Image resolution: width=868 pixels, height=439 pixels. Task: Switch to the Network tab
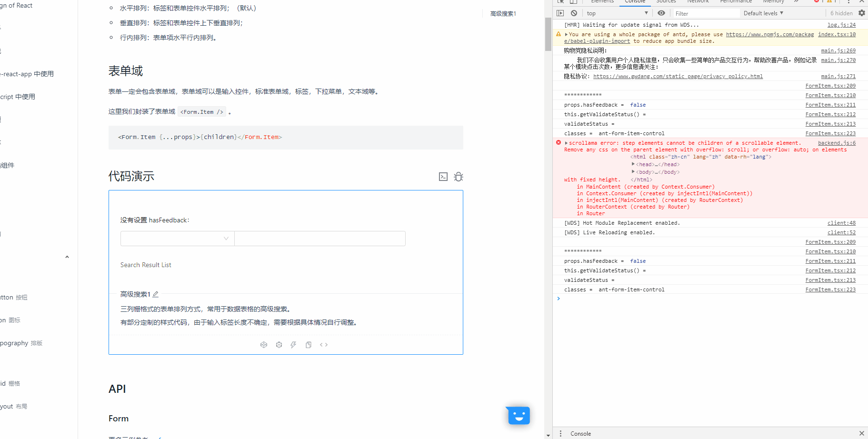[698, 1]
